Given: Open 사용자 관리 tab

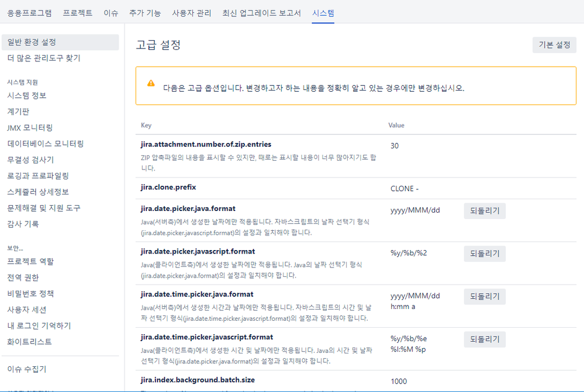Looking at the screenshot, I should pyautogui.click(x=191, y=13).
